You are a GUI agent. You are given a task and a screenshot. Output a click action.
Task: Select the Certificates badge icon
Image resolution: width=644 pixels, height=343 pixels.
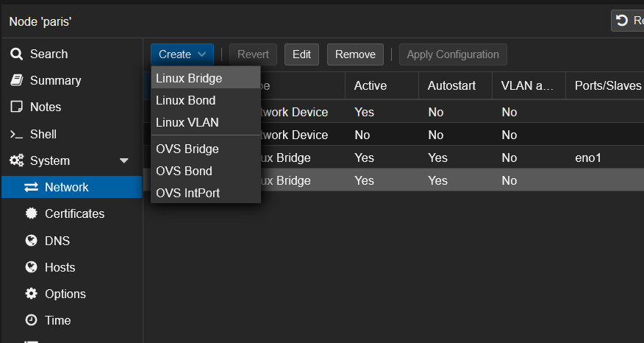[x=31, y=213]
